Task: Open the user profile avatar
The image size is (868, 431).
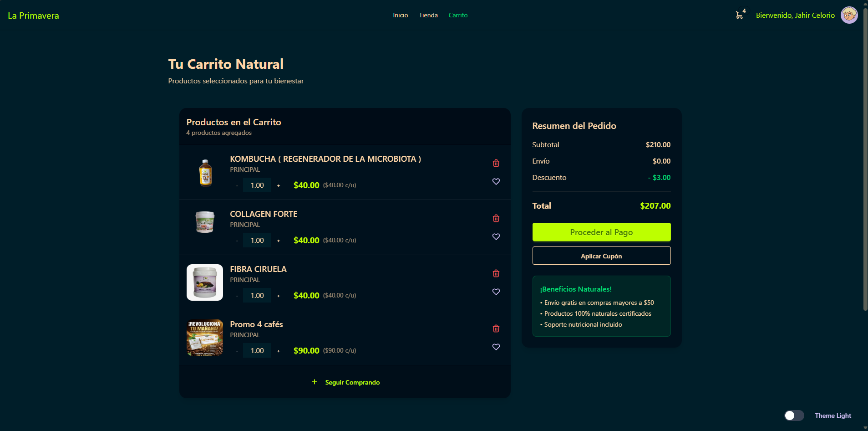Action: click(x=848, y=15)
